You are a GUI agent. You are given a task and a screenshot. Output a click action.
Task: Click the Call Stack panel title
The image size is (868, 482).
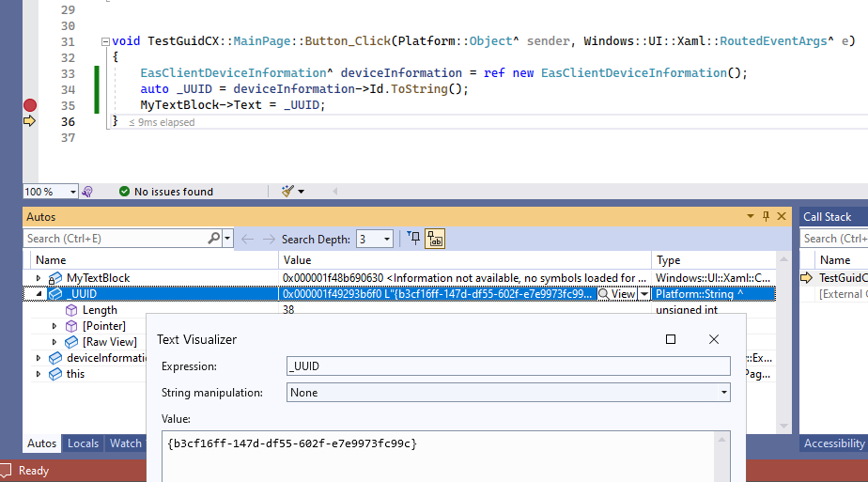(x=827, y=217)
